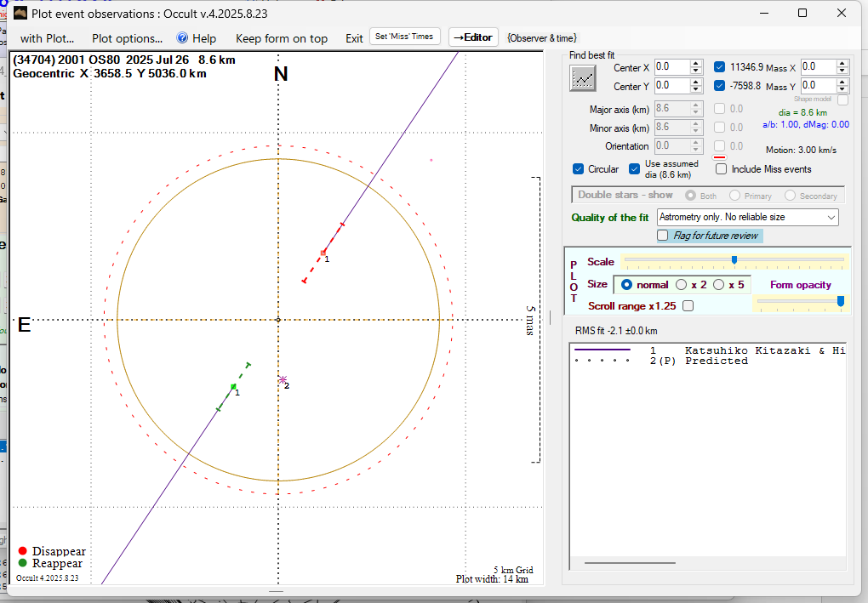Select the x 2 plot size option
This screenshot has height=603, width=868.
[x=681, y=285]
